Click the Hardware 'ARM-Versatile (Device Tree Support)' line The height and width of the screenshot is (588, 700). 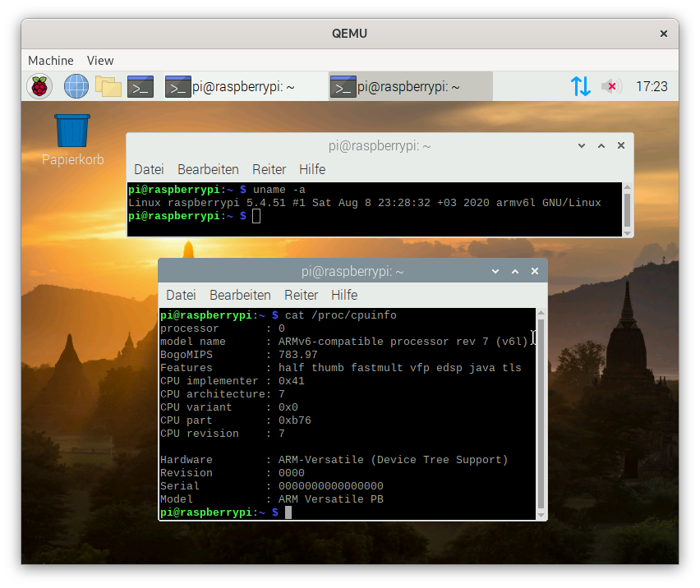334,460
